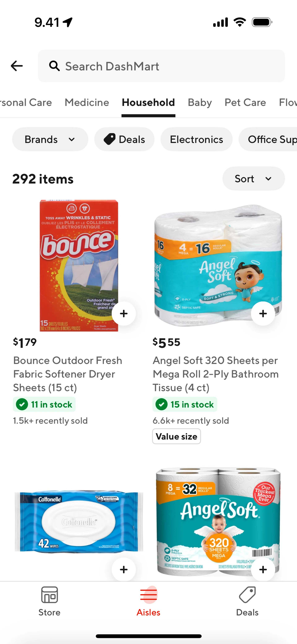Add Angel Soft 4 ct to cart
The width and height of the screenshot is (297, 644).
pos(263,313)
